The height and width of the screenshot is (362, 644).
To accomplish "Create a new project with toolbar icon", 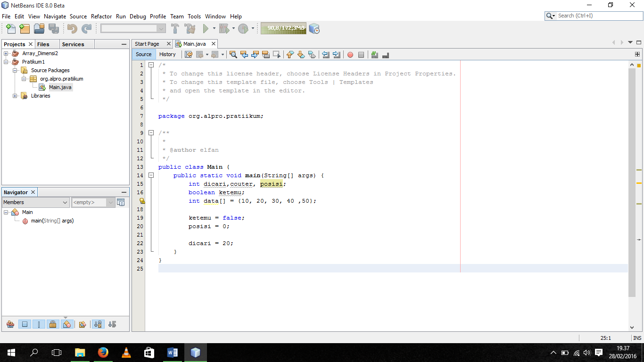I will click(25, 28).
